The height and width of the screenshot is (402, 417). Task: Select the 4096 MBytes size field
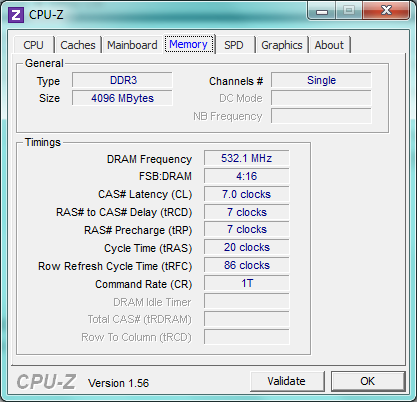[x=122, y=98]
